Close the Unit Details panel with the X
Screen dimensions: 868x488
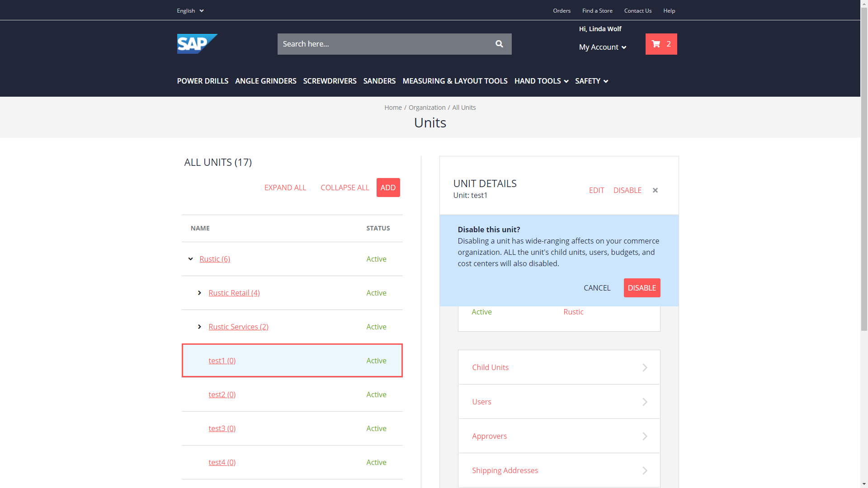655,190
